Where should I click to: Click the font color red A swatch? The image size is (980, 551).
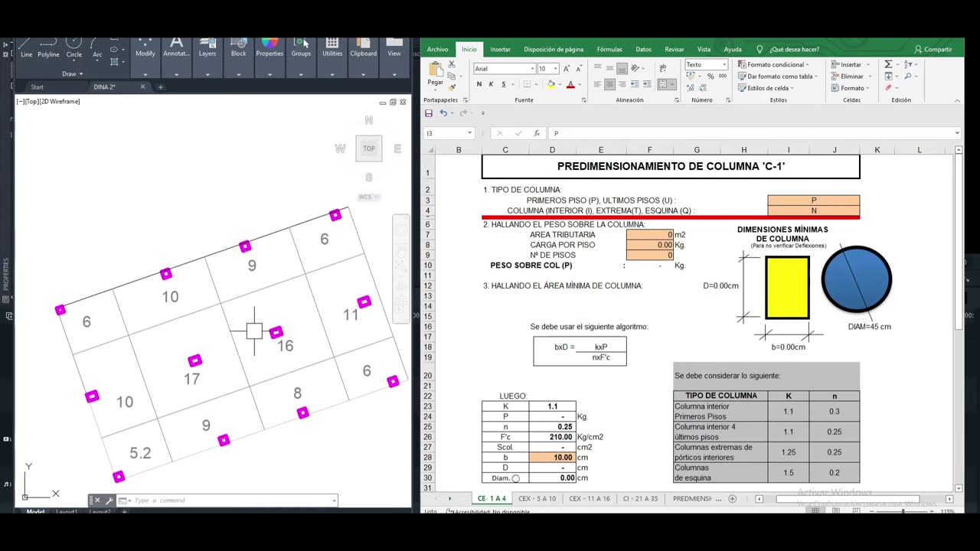tap(570, 84)
